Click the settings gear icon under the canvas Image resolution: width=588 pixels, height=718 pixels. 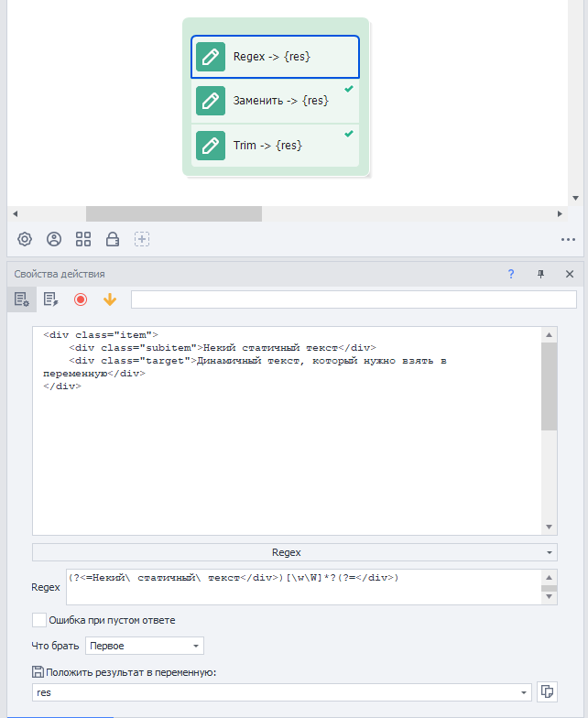25,239
